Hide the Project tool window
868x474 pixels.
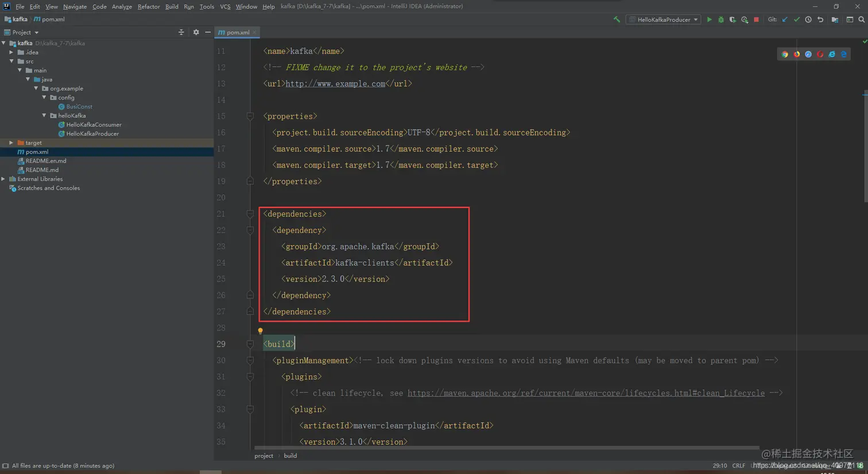(x=207, y=32)
